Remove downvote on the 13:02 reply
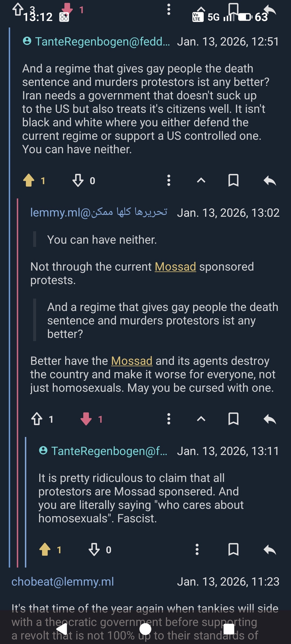291x644 pixels. 86,419
